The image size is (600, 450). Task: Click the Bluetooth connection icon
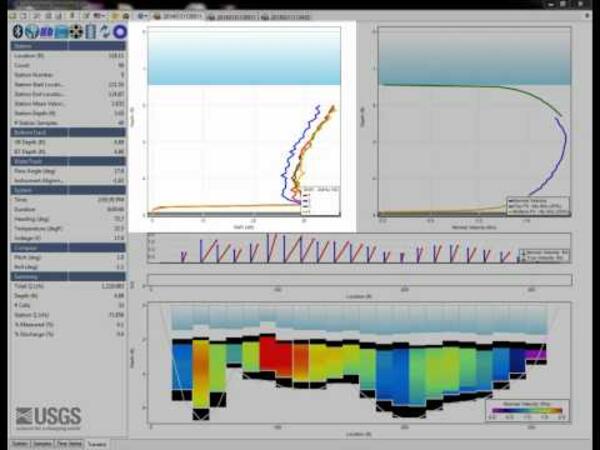[18, 32]
